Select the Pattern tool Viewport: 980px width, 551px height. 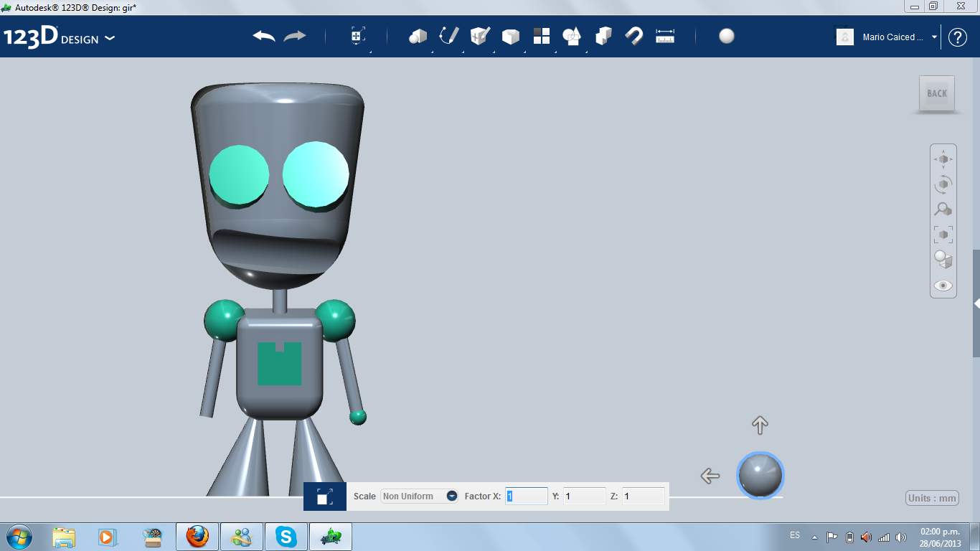click(x=542, y=36)
